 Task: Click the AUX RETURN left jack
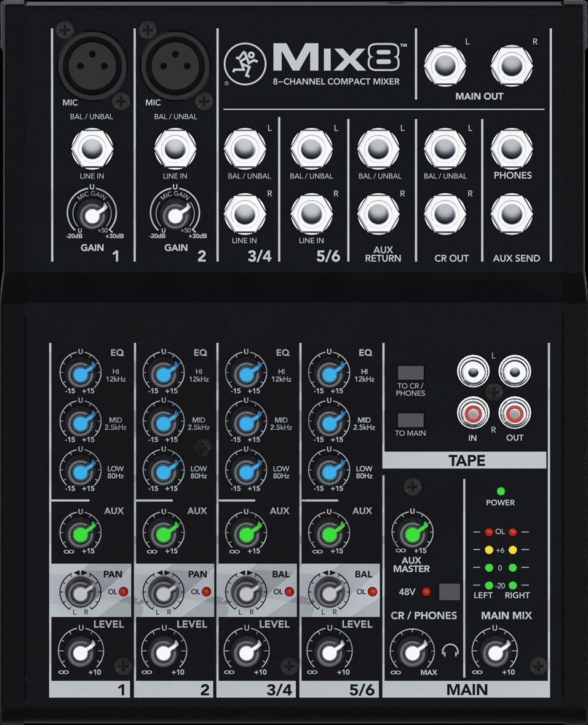pos(378,148)
